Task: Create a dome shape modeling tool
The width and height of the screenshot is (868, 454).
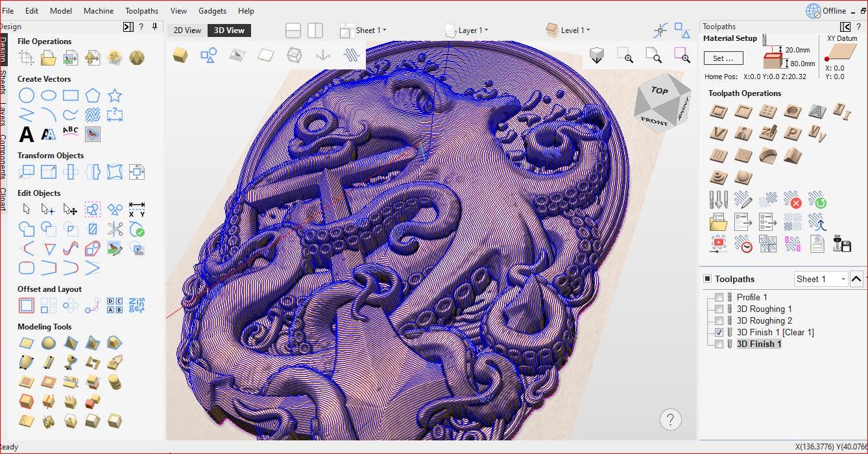Action: coord(49,343)
